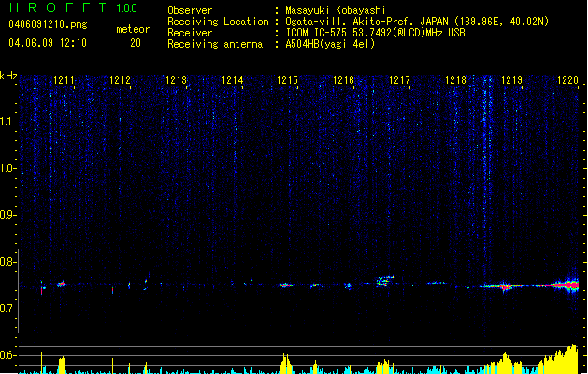Click the kHz axis unit label
The height and width of the screenshot is (374, 588).
pos(8,76)
